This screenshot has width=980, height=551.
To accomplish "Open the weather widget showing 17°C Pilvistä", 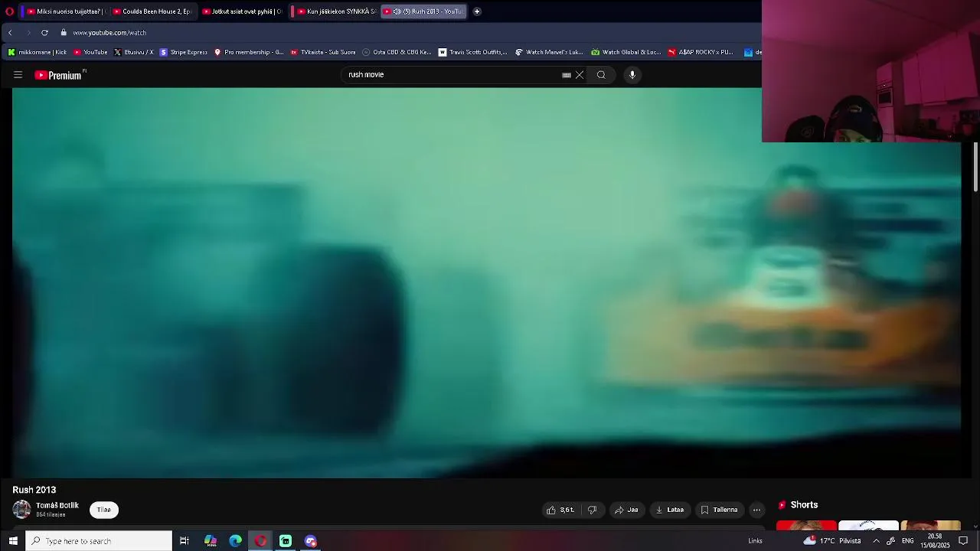I will [832, 541].
